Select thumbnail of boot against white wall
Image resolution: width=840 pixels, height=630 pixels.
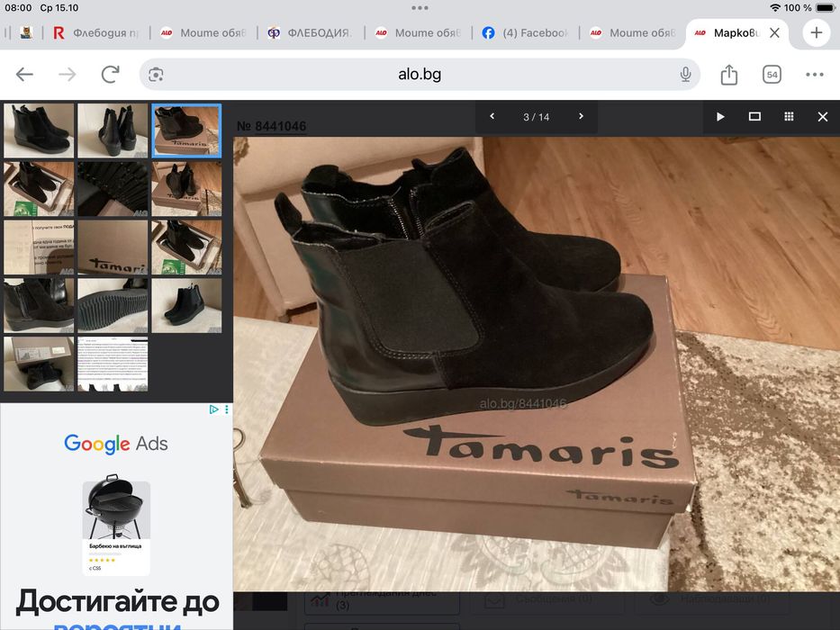coord(186,305)
